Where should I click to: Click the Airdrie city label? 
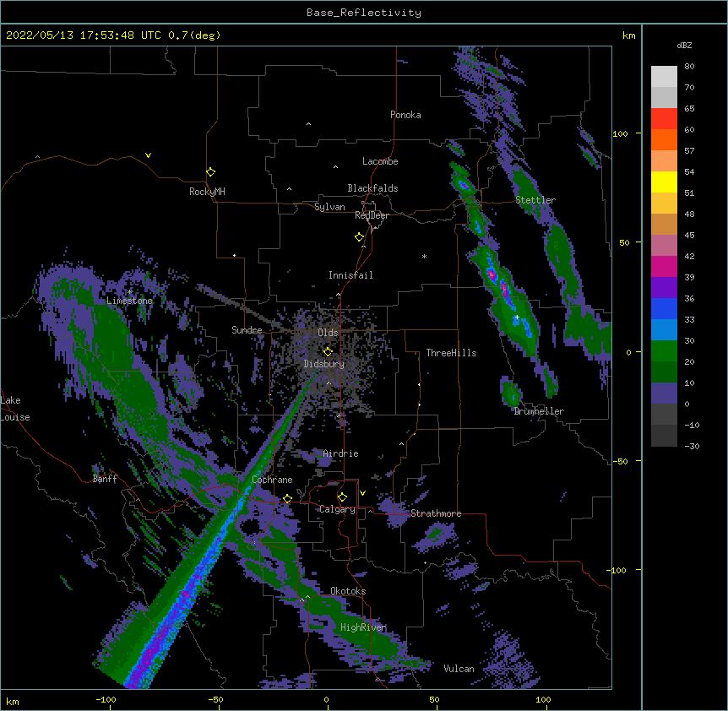click(341, 453)
